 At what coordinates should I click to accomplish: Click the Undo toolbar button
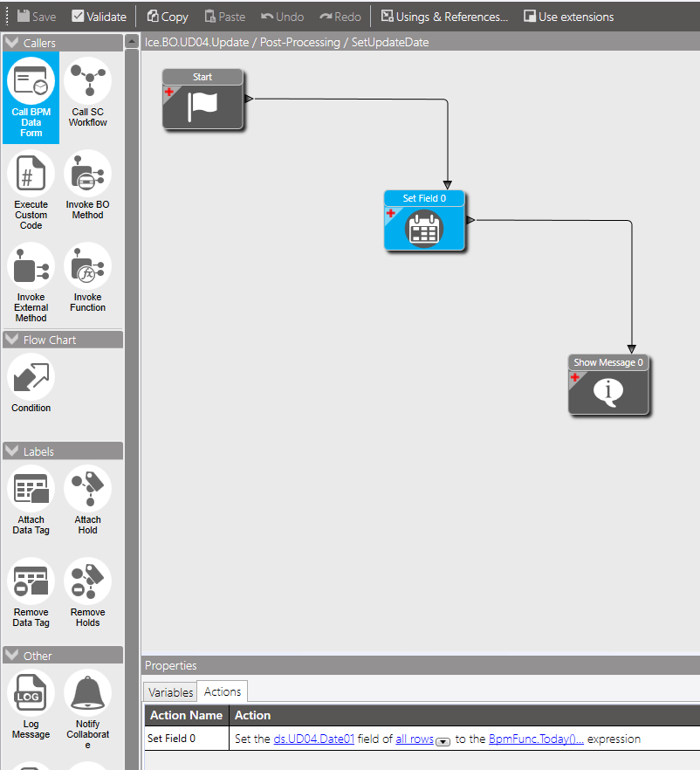click(282, 17)
